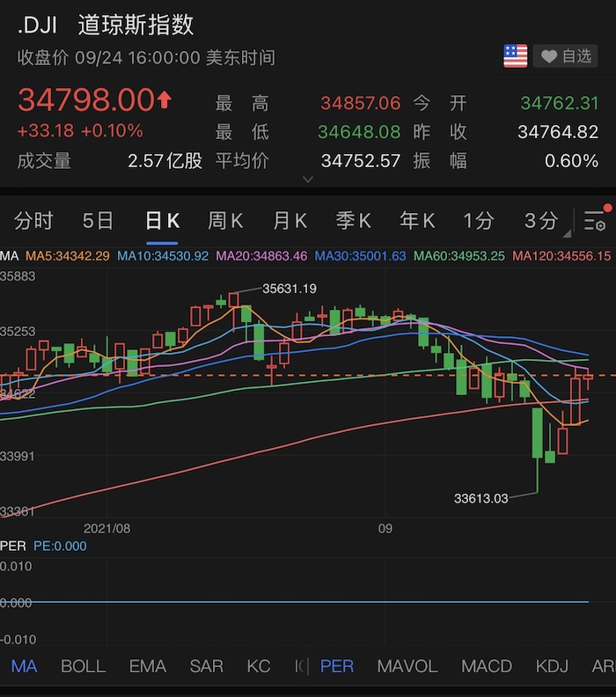Tap the PE:0.000 indicator value
This screenshot has height=697, width=616.
point(60,546)
